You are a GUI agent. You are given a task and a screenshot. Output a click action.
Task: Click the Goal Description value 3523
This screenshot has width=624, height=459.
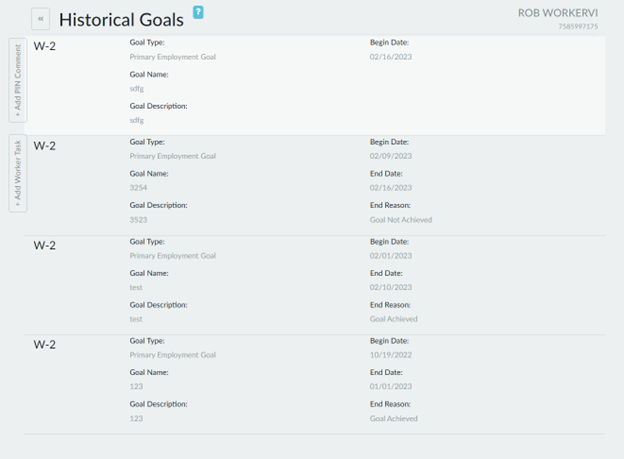coord(138,219)
